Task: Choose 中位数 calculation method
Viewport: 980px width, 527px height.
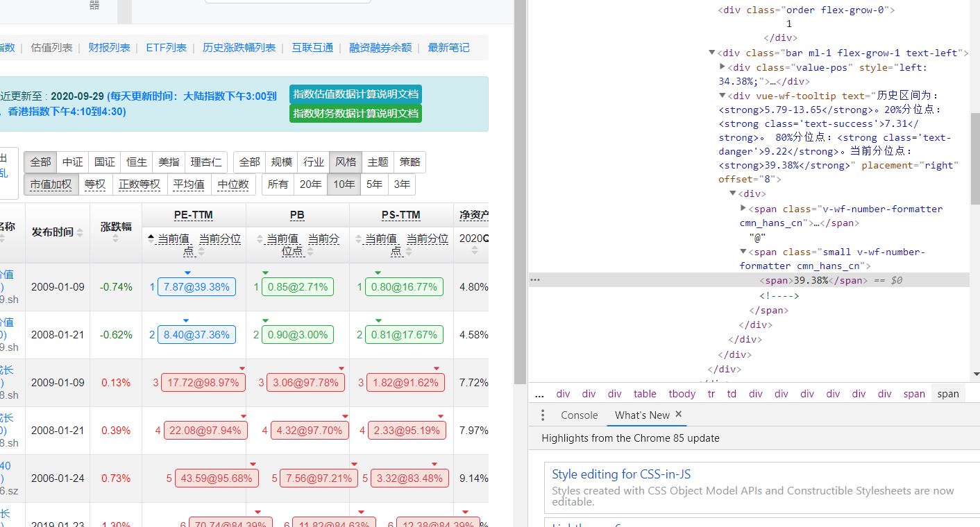Action: click(233, 184)
